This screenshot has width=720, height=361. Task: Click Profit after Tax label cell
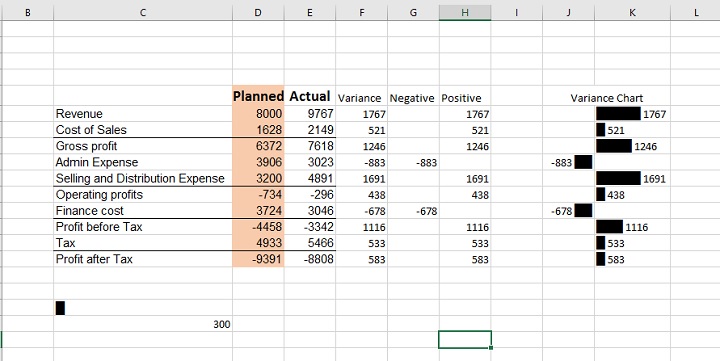tap(143, 259)
